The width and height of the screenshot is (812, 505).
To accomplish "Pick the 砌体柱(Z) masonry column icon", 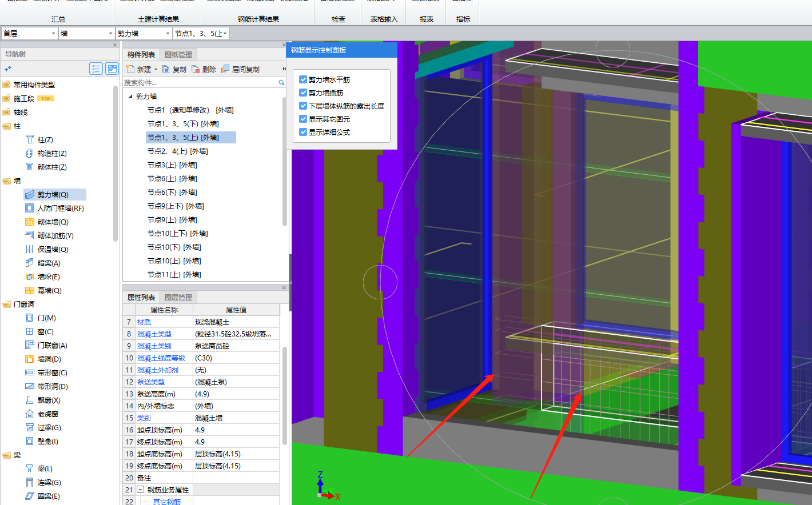I will coord(30,167).
